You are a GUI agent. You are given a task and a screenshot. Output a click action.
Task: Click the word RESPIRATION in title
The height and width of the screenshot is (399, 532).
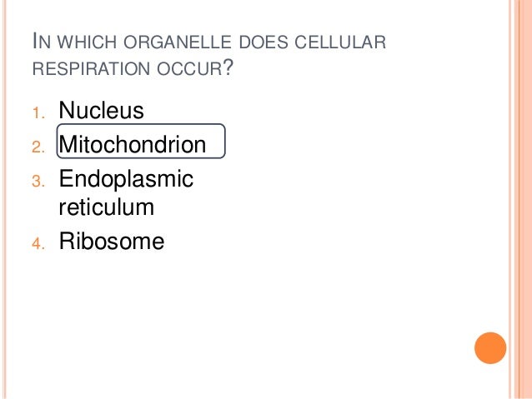pyautogui.click(x=91, y=68)
